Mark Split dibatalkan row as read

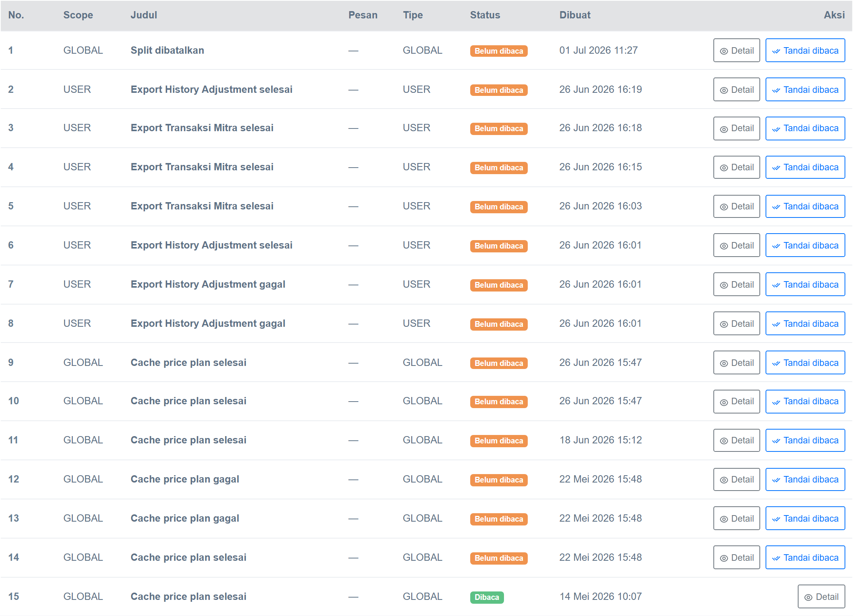tap(805, 50)
